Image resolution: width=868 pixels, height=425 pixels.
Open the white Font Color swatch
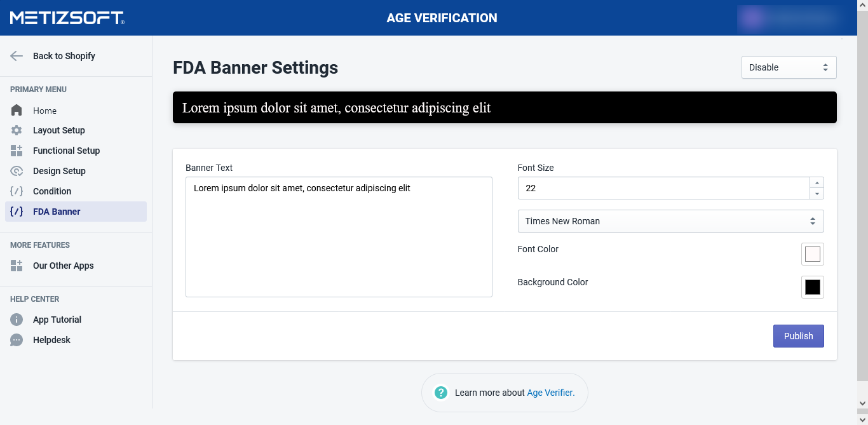[812, 254]
